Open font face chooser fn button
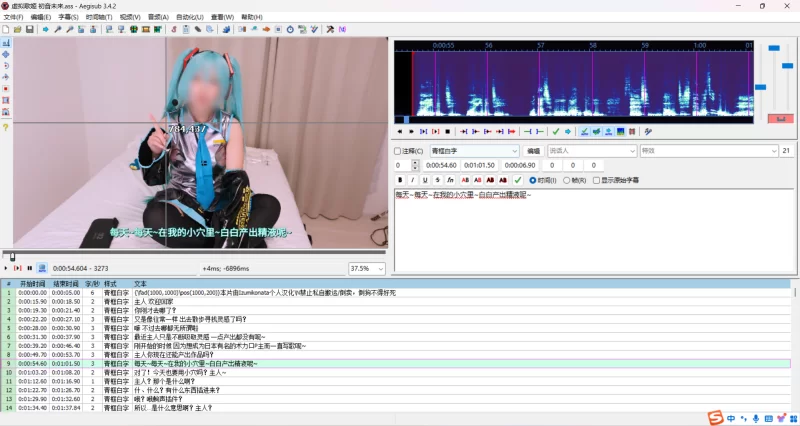The width and height of the screenshot is (800, 426). pyautogui.click(x=450, y=180)
